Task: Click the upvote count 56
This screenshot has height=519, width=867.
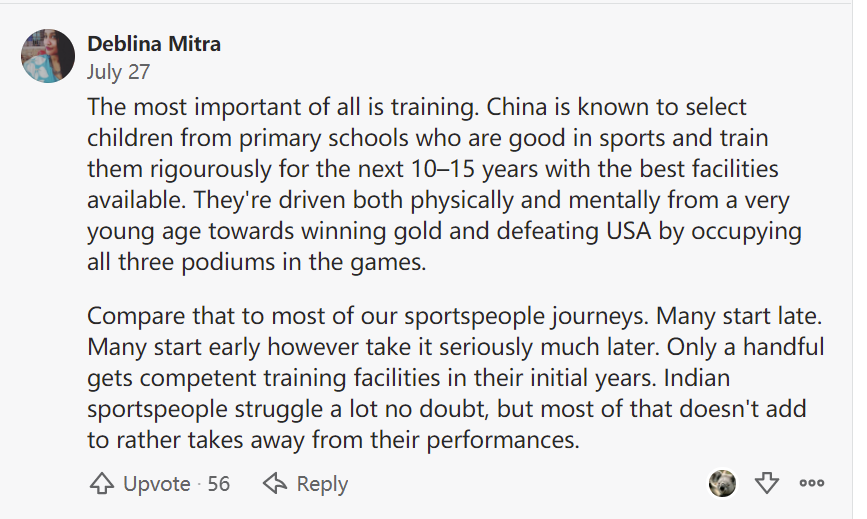Action: [218, 484]
